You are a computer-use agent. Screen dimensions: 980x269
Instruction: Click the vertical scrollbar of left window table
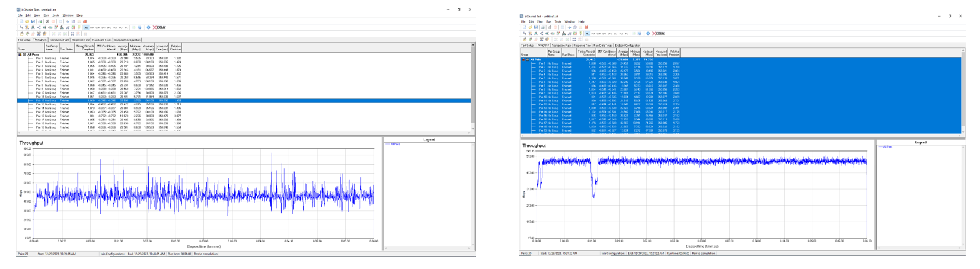[473, 87]
